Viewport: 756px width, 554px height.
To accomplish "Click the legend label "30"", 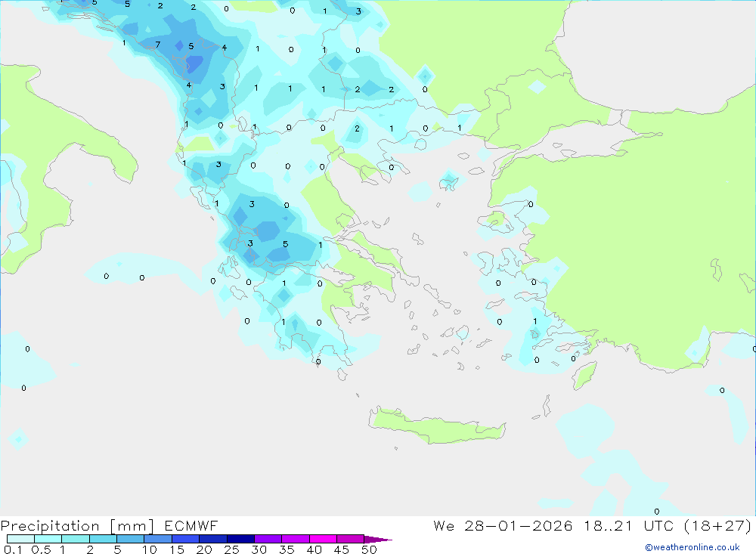I will pyautogui.click(x=259, y=549).
